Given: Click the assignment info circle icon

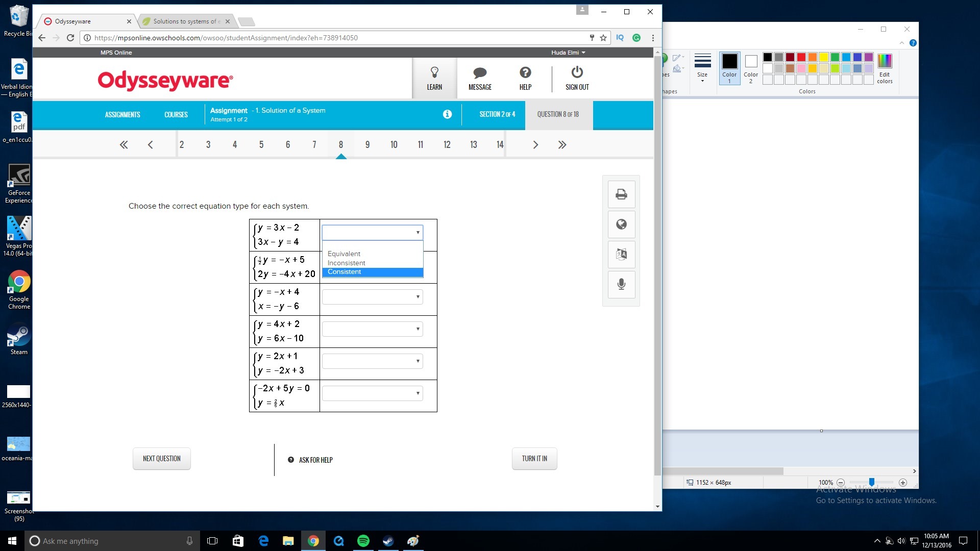Looking at the screenshot, I should pos(447,114).
